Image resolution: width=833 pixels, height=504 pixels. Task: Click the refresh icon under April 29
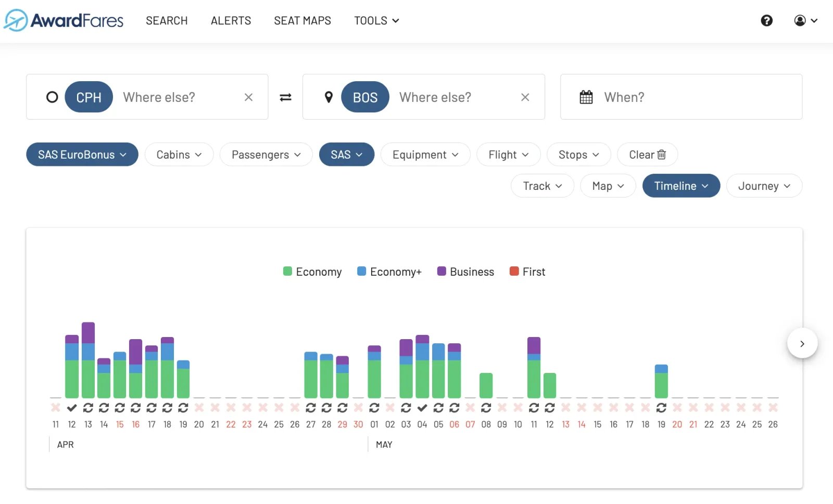(x=342, y=407)
